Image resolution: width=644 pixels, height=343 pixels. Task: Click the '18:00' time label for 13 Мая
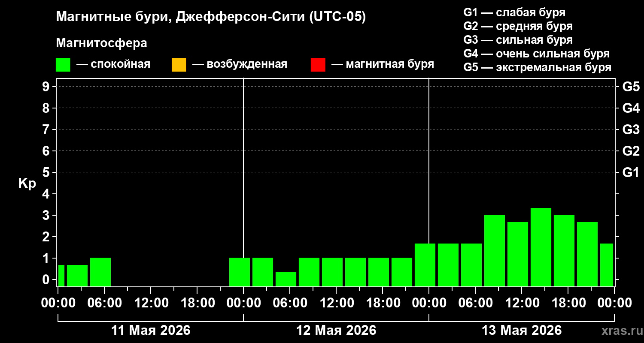click(x=568, y=303)
